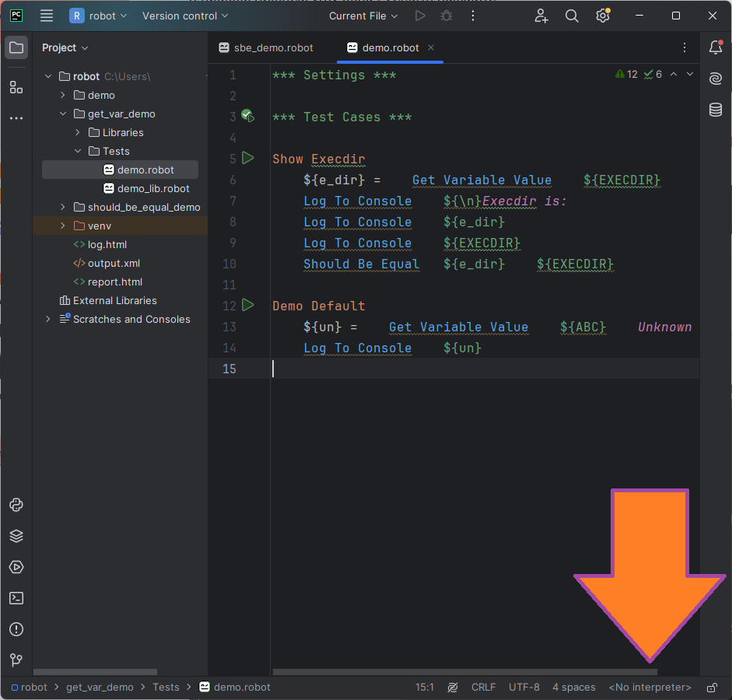Run the current file

click(x=420, y=16)
